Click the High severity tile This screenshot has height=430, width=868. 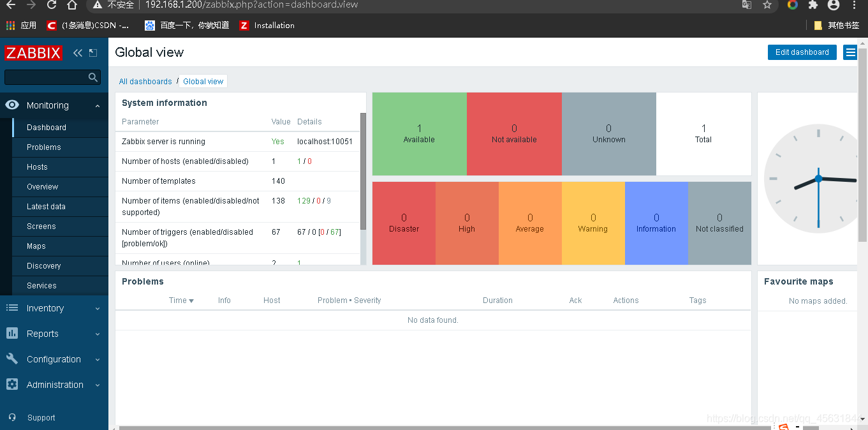tap(467, 223)
